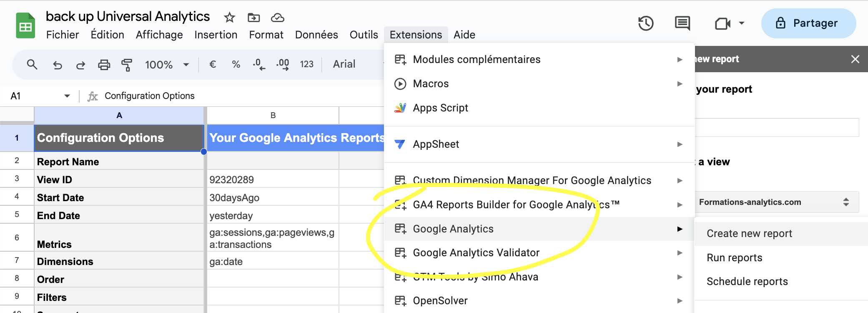Image resolution: width=868 pixels, height=313 pixels.
Task: Select cell containing ga:date
Action: point(273,261)
